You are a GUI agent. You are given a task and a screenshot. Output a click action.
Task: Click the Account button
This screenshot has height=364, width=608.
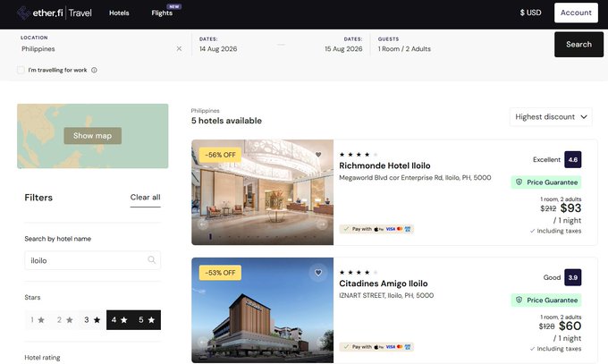[576, 13]
